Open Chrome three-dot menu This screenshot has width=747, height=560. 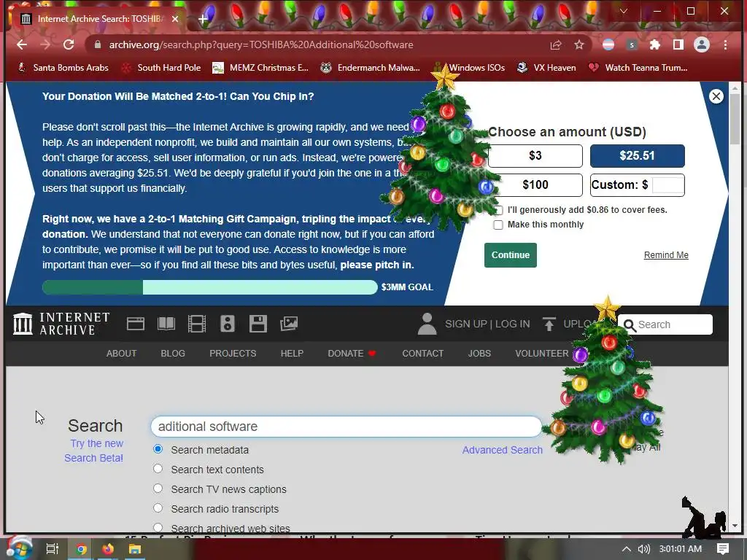pos(725,44)
